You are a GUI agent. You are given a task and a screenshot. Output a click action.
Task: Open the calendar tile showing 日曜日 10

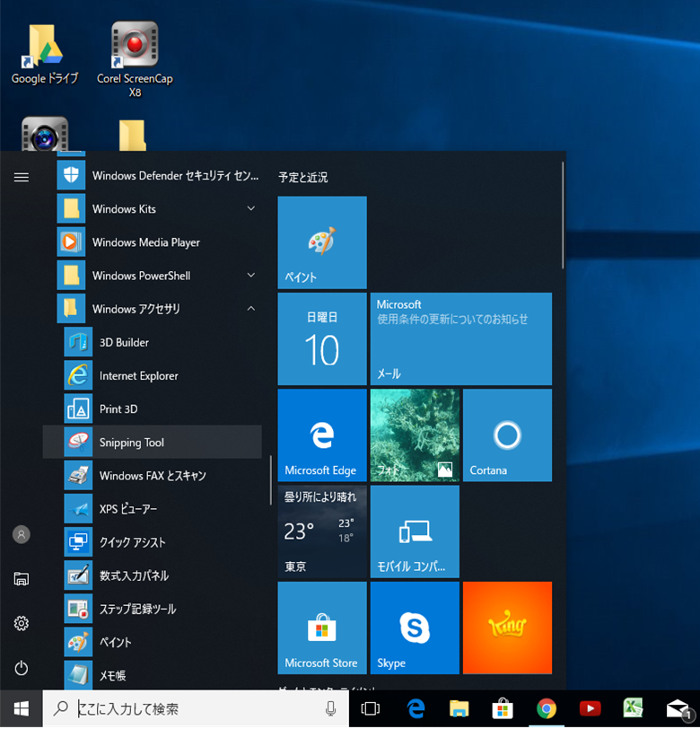point(322,339)
